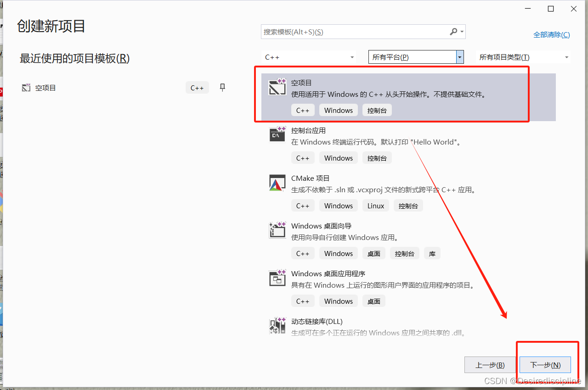Select the 空项目 template icon in list
588x390 pixels.
277,87
